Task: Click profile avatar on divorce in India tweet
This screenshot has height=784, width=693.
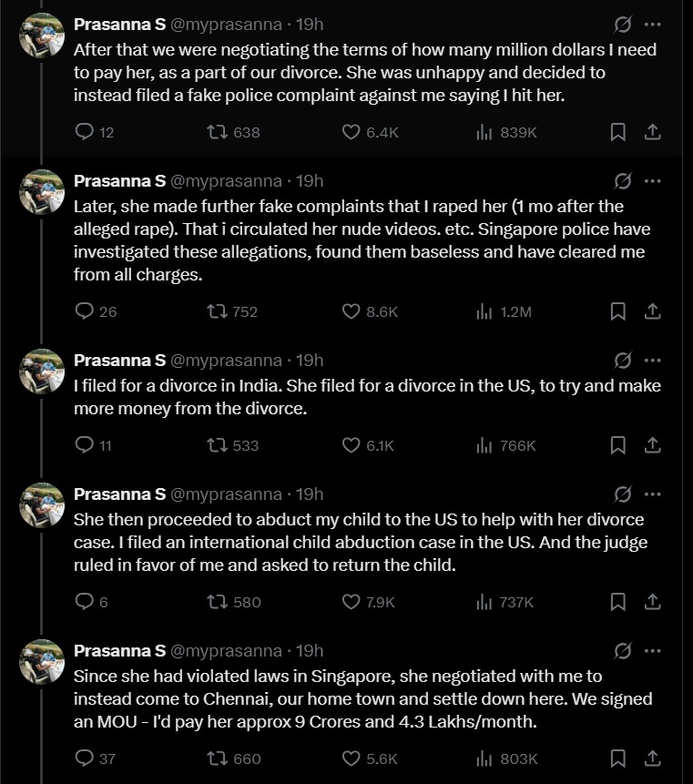Action: pyautogui.click(x=42, y=371)
